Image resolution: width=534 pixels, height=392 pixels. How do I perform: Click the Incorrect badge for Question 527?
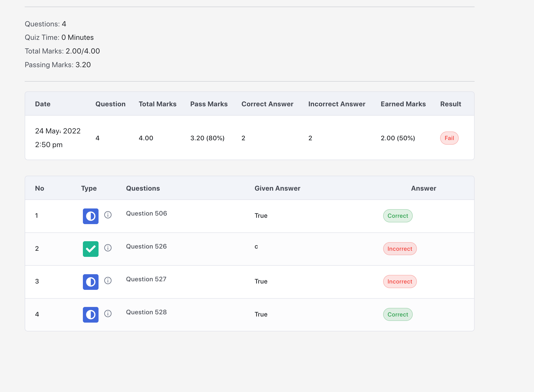pyautogui.click(x=400, y=282)
